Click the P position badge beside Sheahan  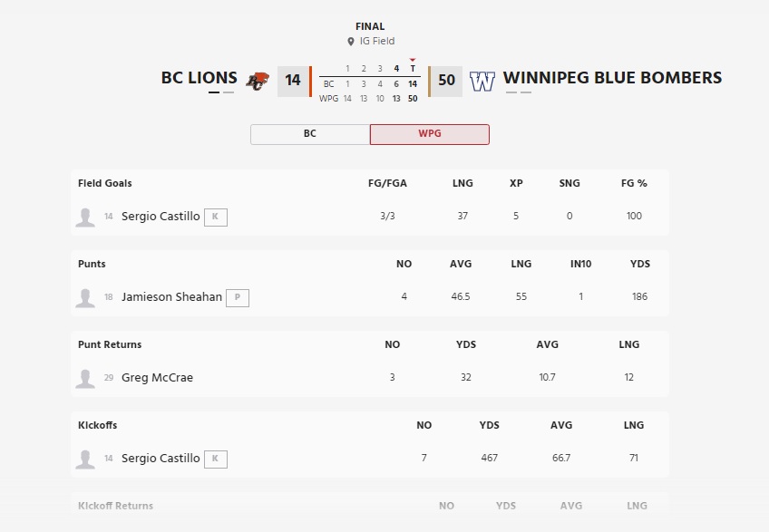point(237,297)
